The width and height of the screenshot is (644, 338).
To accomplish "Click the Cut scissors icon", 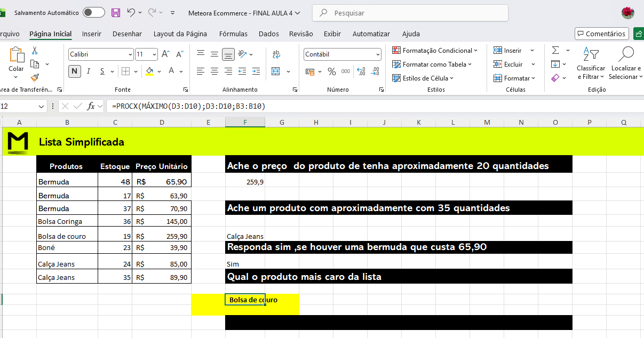I will click(x=35, y=51).
